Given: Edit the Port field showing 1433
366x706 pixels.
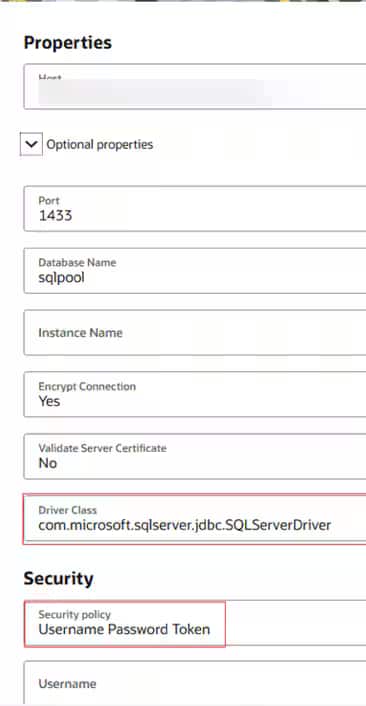Looking at the screenshot, I should pyautogui.click(x=194, y=208).
